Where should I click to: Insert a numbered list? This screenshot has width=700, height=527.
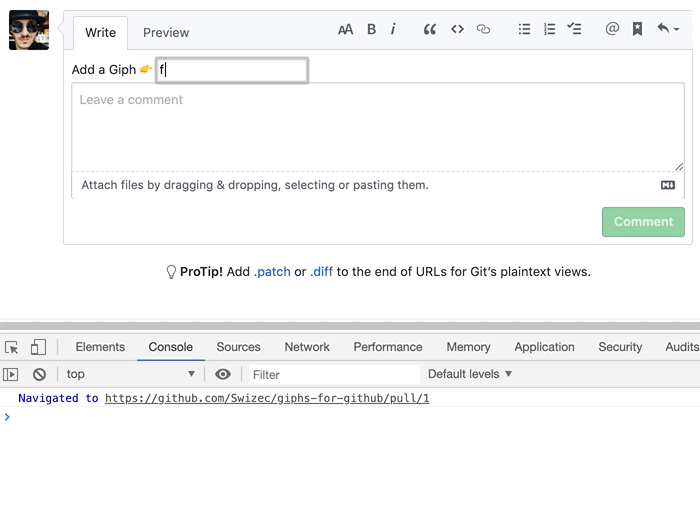click(549, 30)
